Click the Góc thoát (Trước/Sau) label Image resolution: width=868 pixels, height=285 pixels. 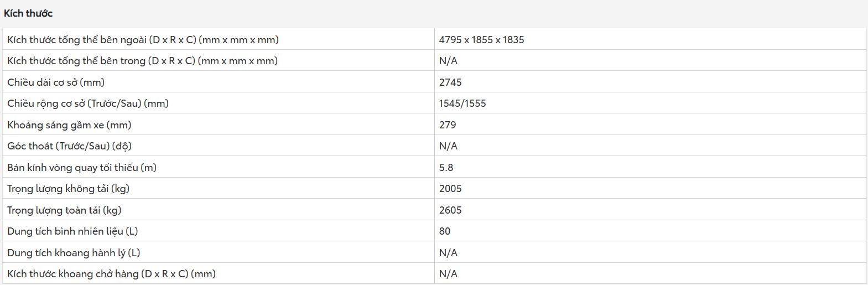tap(69, 146)
